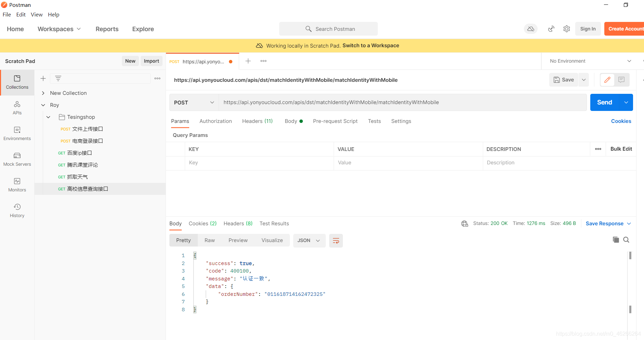Open the APIs sidebar panel

pos(17,108)
